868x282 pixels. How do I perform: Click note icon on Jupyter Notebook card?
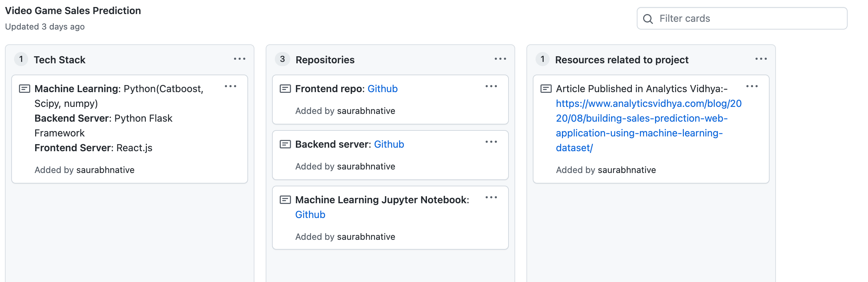(x=285, y=200)
